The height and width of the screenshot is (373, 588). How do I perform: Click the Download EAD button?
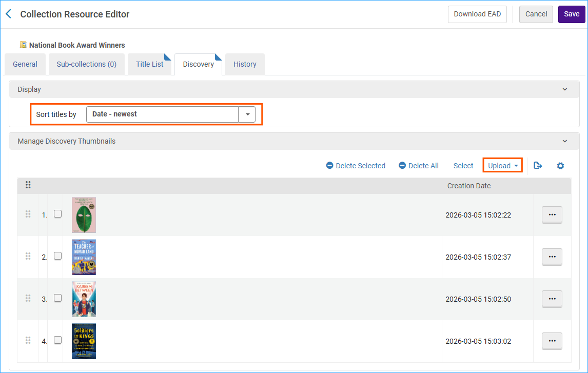point(477,14)
